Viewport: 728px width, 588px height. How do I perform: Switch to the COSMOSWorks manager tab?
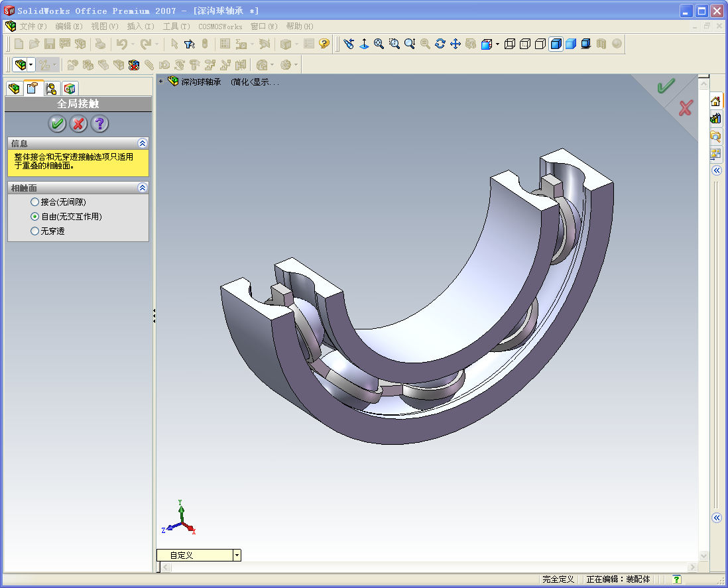click(x=70, y=88)
